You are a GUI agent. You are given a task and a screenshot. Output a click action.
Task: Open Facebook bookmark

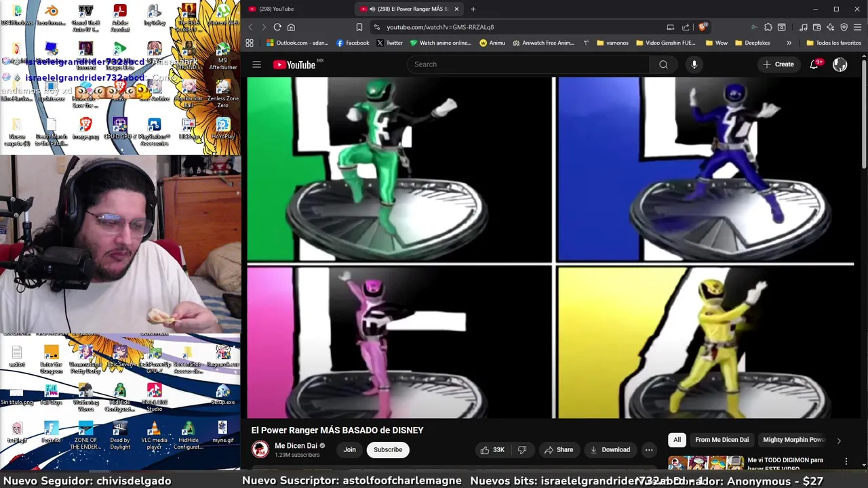(353, 43)
